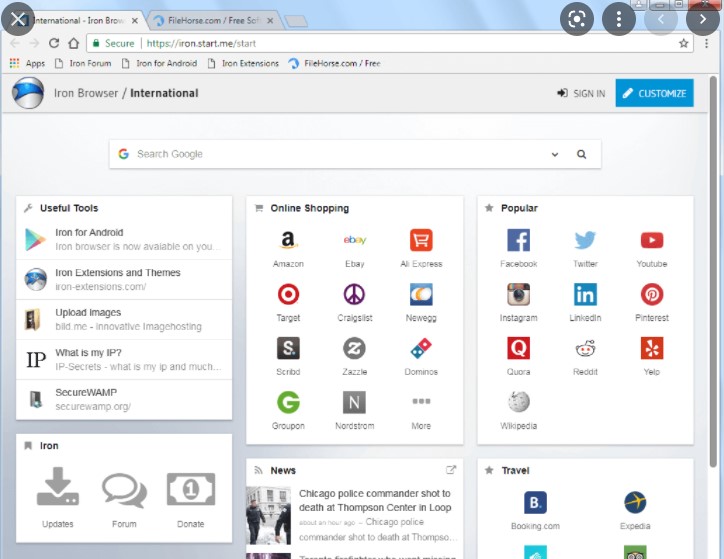
Task: Click the page vertical scrollbar
Action: 713,270
